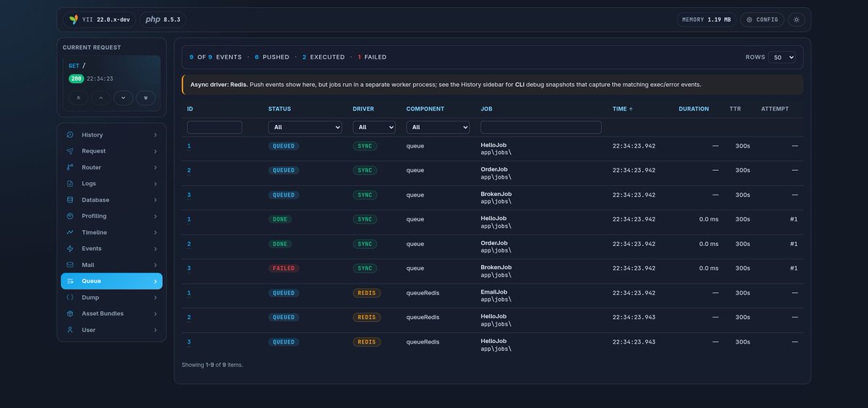
Task: Jump to the last request with double-down arrows
Action: tap(145, 98)
